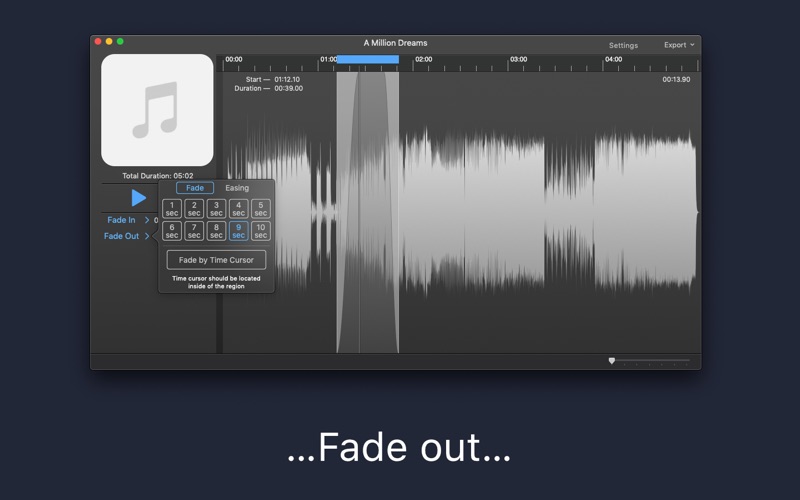Screen dimensions: 800x500
Task: Click the Fade In chevron arrow
Action: click(147, 220)
